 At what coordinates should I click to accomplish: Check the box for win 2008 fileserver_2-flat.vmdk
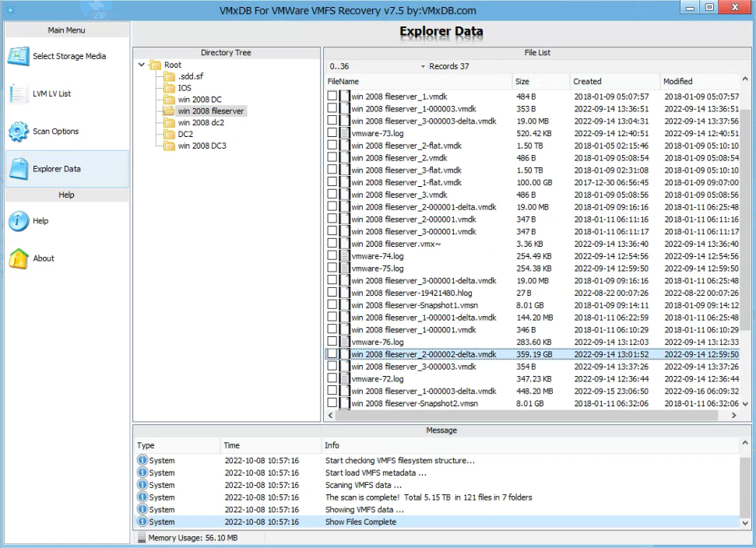pyautogui.click(x=332, y=145)
